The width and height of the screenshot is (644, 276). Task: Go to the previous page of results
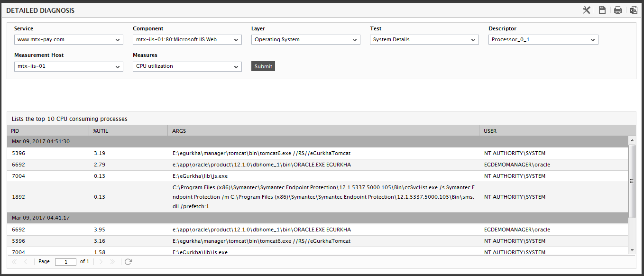(26, 262)
